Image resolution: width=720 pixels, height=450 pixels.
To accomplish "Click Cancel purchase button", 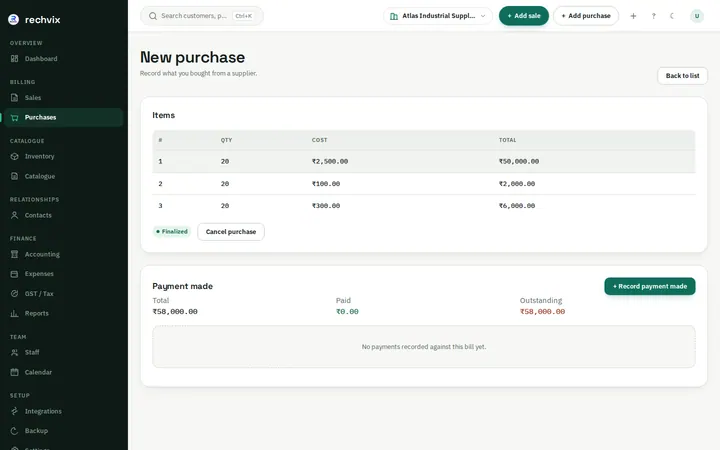I will pos(231,232).
